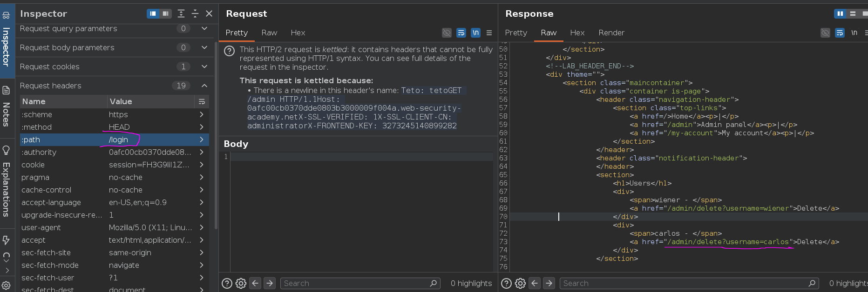Expand Request cookies section

[x=204, y=66]
